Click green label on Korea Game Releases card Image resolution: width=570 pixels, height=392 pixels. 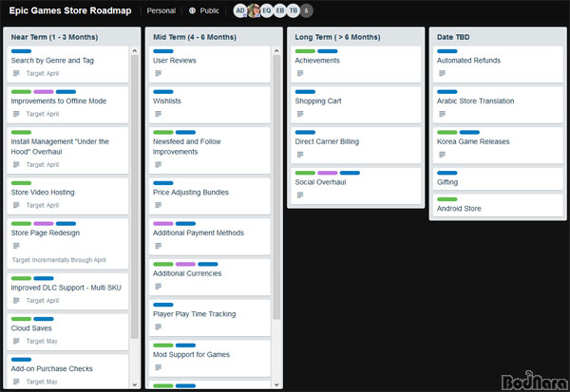447,132
